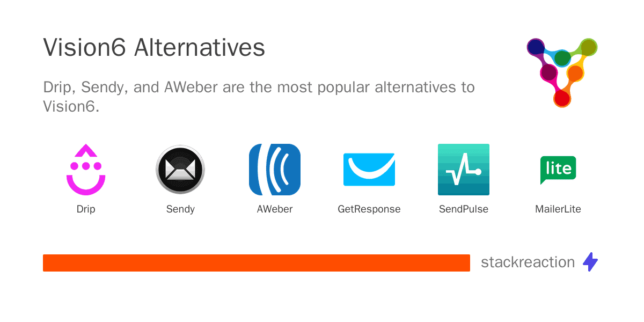Select the Sendy envelope icon
644x322 pixels.
[180, 170]
